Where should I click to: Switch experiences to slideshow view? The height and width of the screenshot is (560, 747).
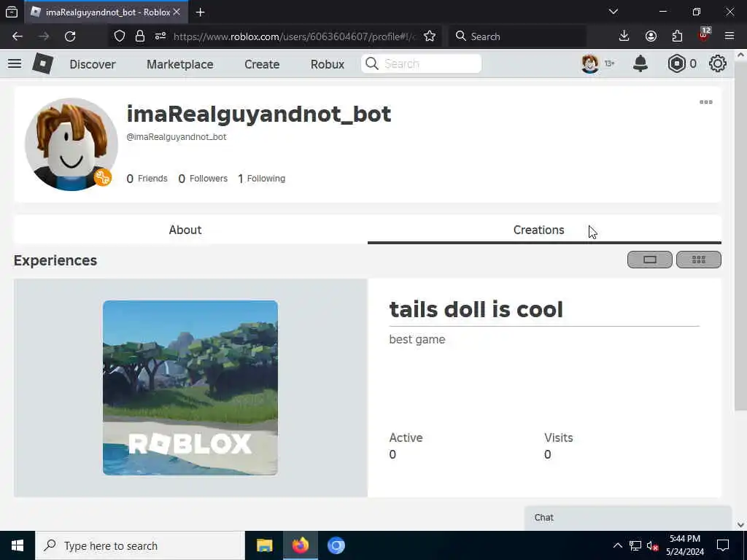649,260
